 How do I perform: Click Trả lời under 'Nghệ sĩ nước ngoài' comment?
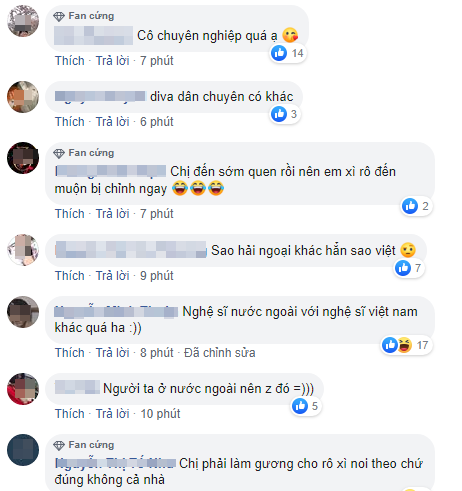click(x=112, y=353)
